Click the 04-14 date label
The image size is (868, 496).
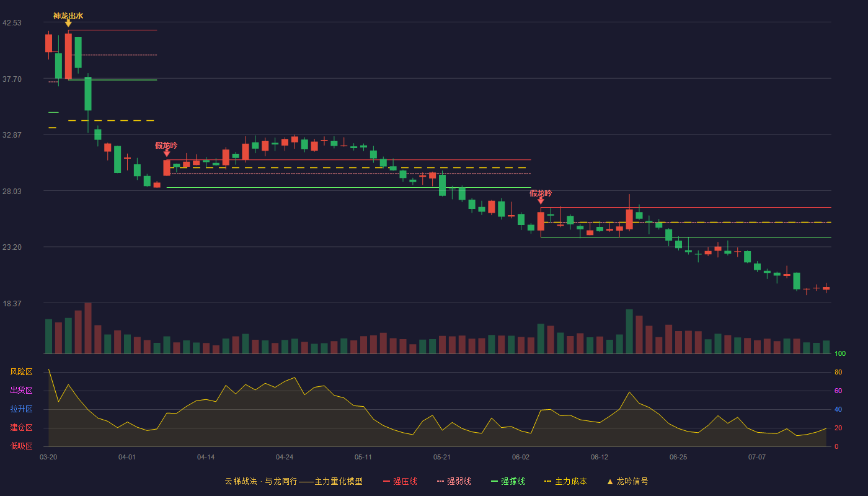[206, 457]
